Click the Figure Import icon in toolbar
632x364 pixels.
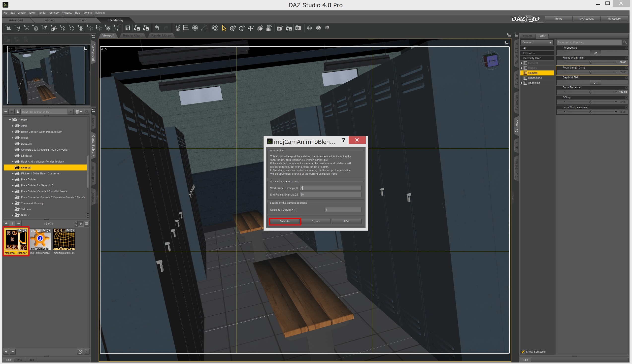(327, 28)
